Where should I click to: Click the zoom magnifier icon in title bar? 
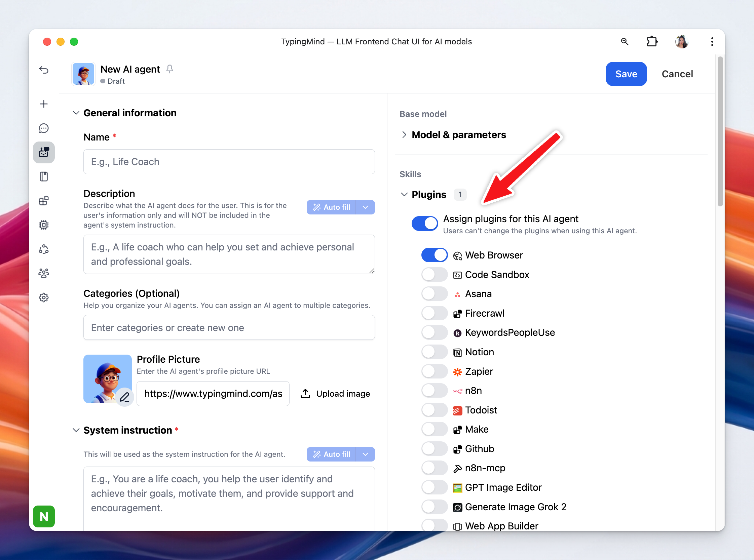point(625,42)
